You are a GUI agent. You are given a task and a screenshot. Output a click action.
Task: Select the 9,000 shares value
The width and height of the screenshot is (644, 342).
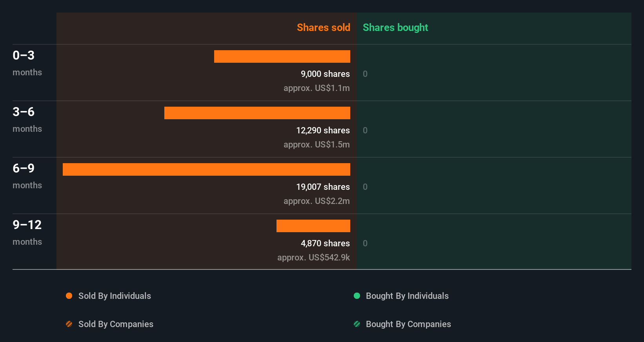[325, 74]
